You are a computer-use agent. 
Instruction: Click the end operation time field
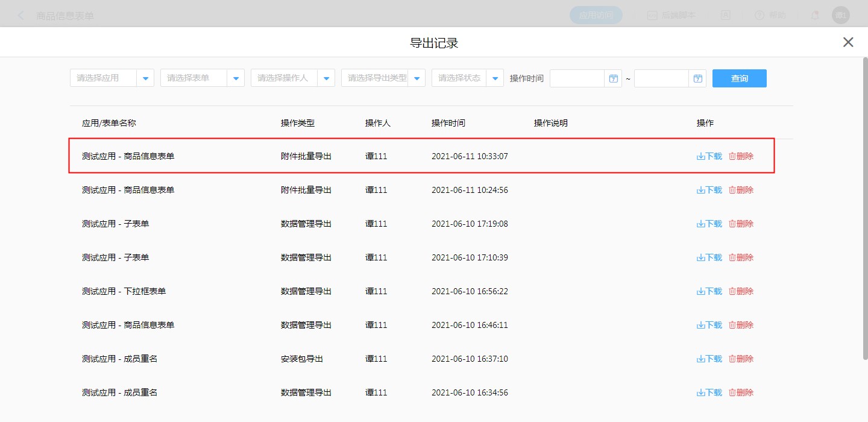[661, 78]
